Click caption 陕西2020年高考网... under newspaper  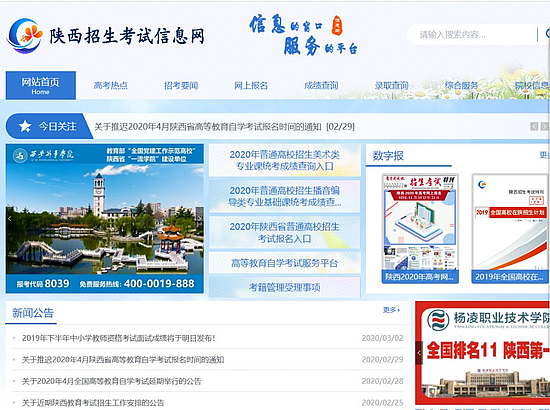[x=420, y=277]
